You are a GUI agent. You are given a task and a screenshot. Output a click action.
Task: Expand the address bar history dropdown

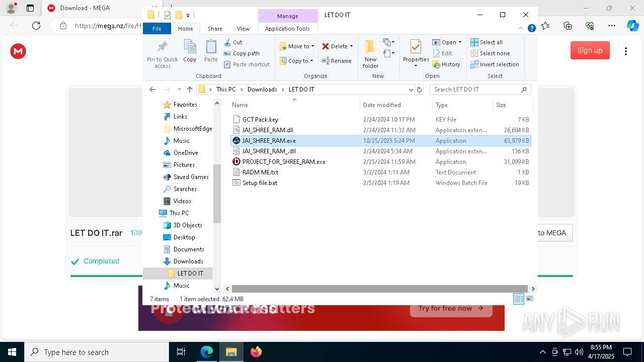click(x=411, y=89)
